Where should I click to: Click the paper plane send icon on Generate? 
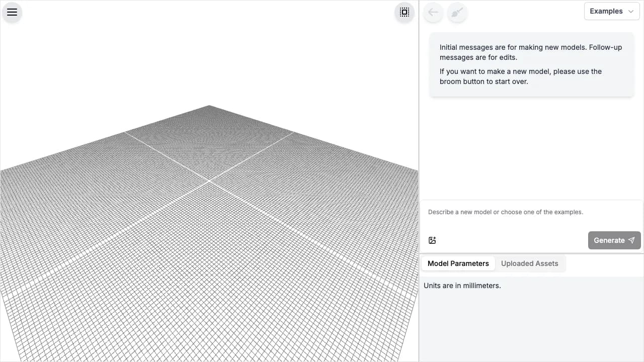tap(631, 240)
